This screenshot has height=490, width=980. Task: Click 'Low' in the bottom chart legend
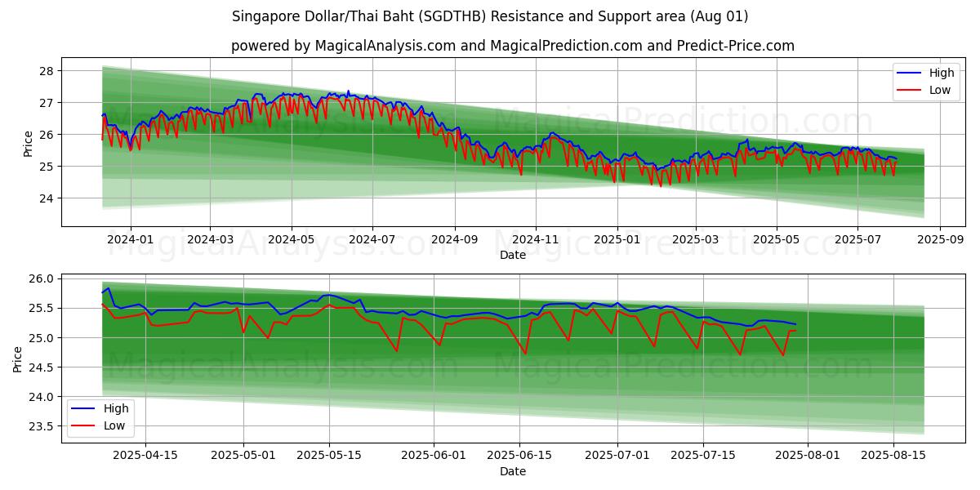pos(114,425)
